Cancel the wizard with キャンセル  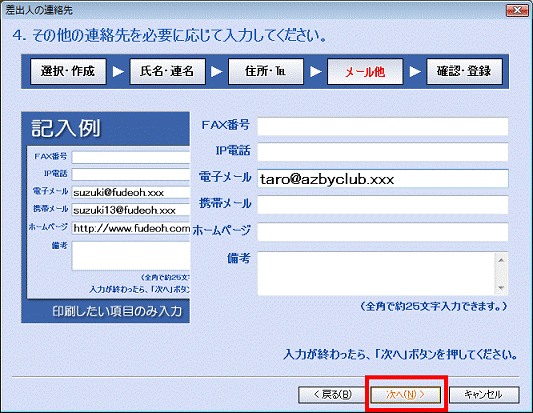pyautogui.click(x=484, y=395)
